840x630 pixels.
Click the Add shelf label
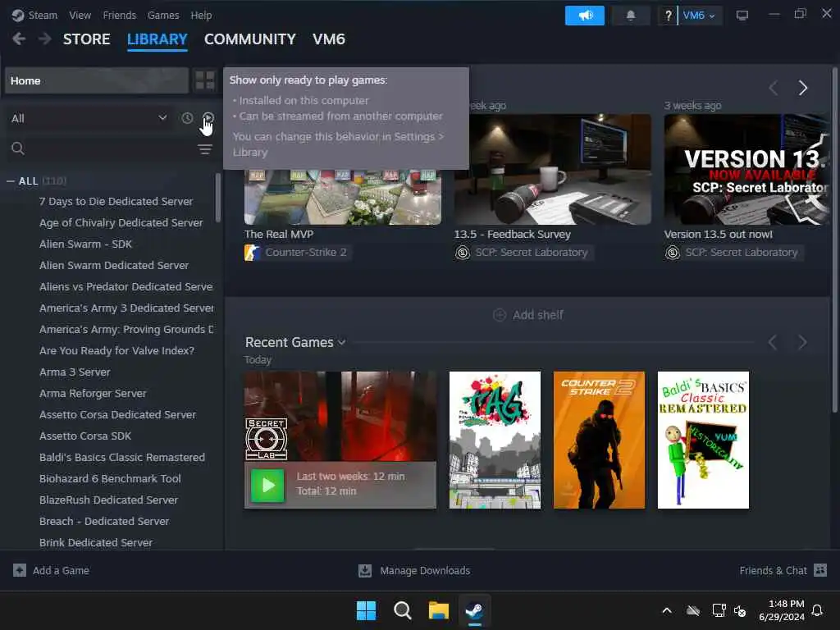(x=538, y=315)
